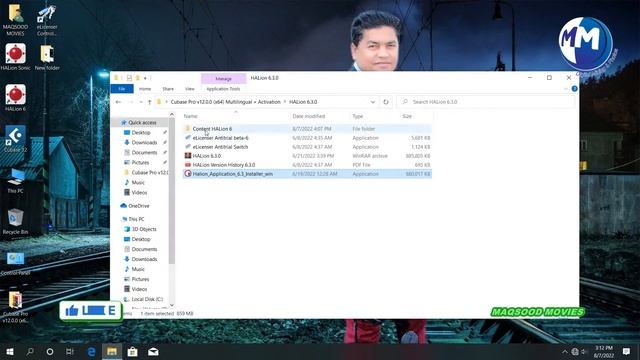
Task: Launch Microsoft Edge from taskbar
Action: pyautogui.click(x=91, y=351)
